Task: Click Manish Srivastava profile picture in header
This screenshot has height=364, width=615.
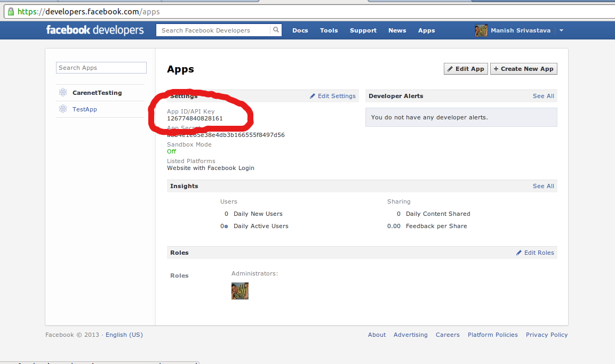Action: click(481, 30)
